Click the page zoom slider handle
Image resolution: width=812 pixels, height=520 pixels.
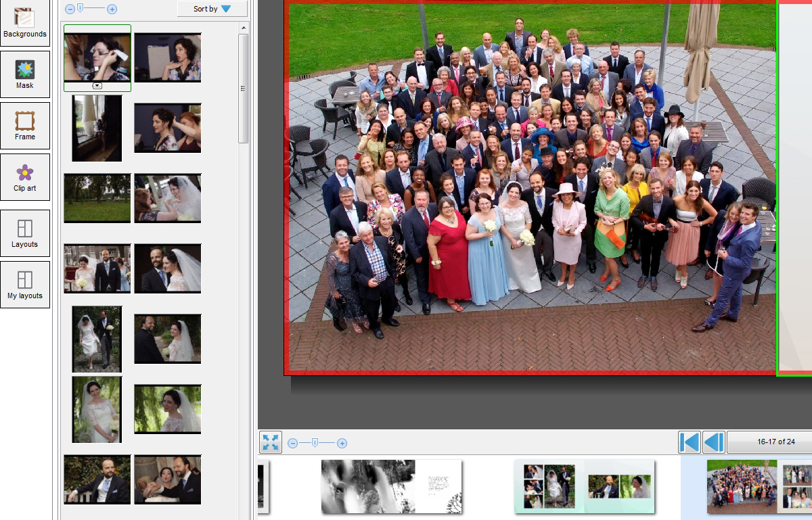(314, 443)
